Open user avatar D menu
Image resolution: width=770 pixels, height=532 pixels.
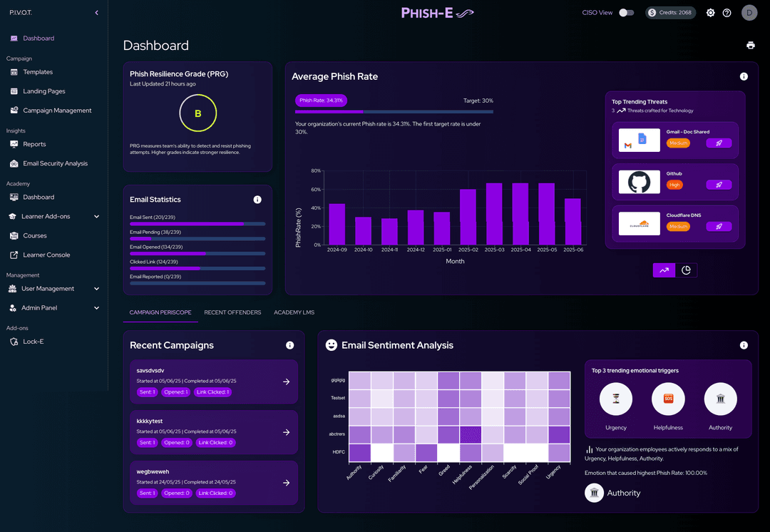pos(749,13)
